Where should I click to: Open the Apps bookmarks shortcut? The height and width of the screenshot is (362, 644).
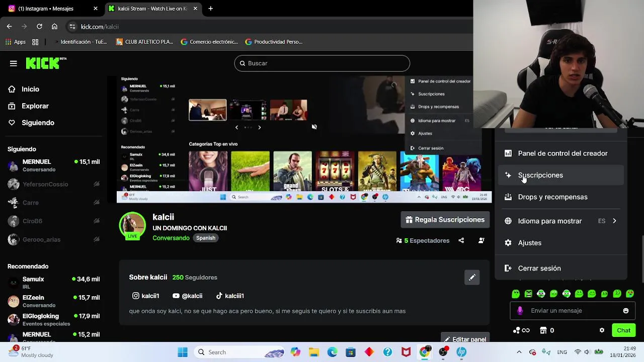16,42
